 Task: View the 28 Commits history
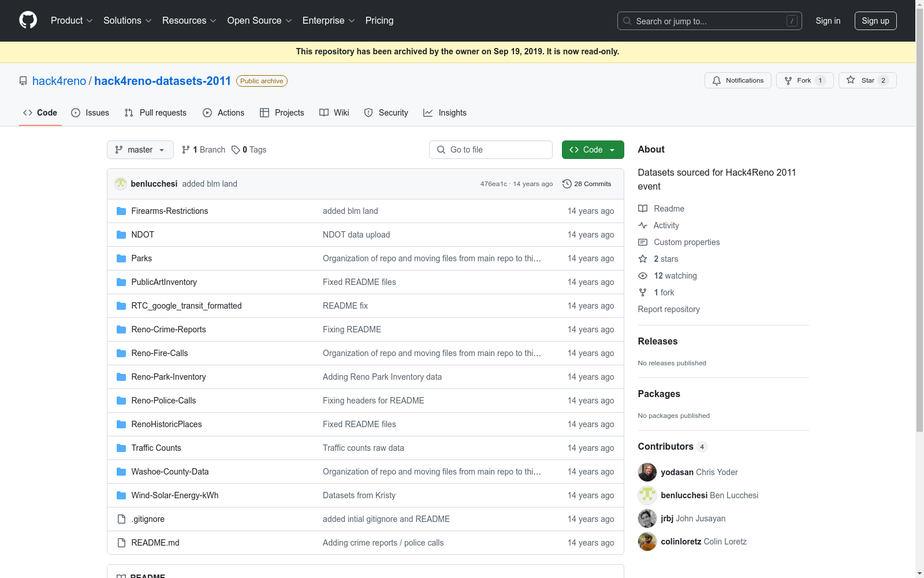pos(587,184)
